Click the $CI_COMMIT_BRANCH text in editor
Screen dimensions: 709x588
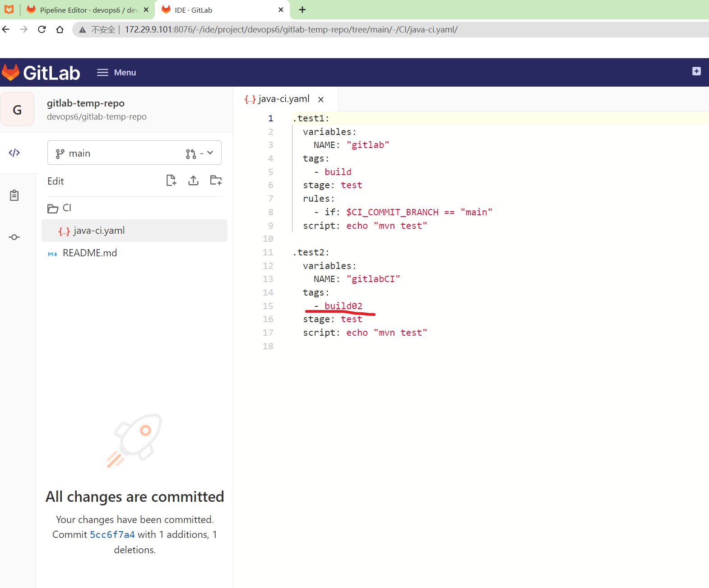click(392, 213)
